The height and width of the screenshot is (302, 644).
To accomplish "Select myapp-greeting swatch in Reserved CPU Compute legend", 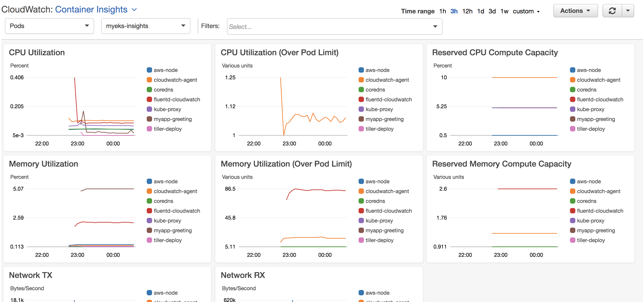I will (x=572, y=119).
